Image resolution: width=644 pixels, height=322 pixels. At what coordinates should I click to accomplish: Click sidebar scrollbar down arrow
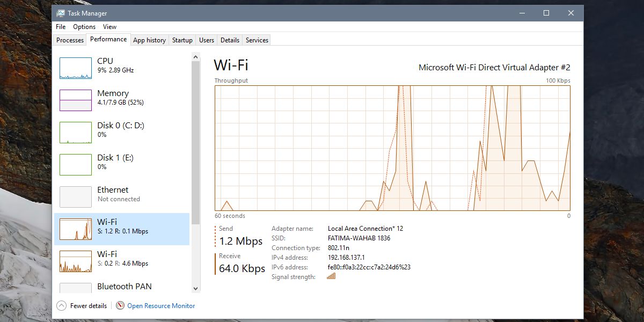pos(195,288)
